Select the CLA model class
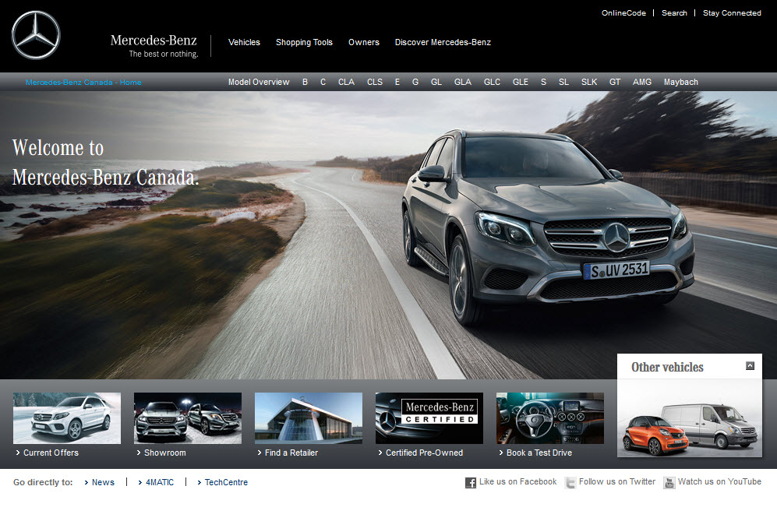The image size is (777, 532). 346,82
